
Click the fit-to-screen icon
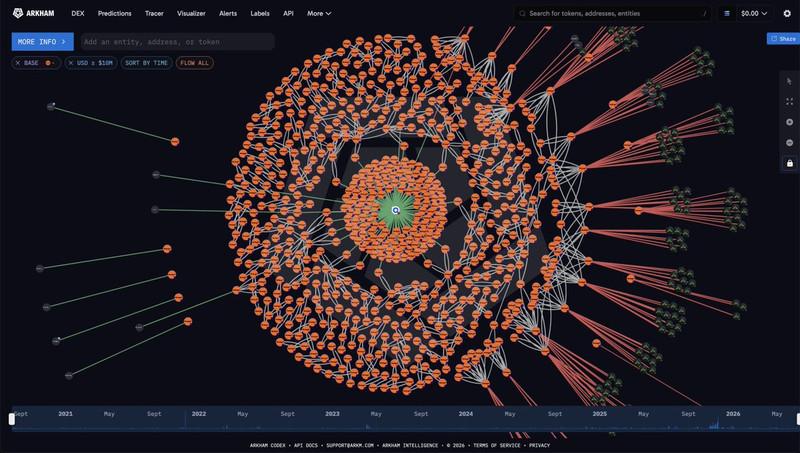[x=789, y=102]
